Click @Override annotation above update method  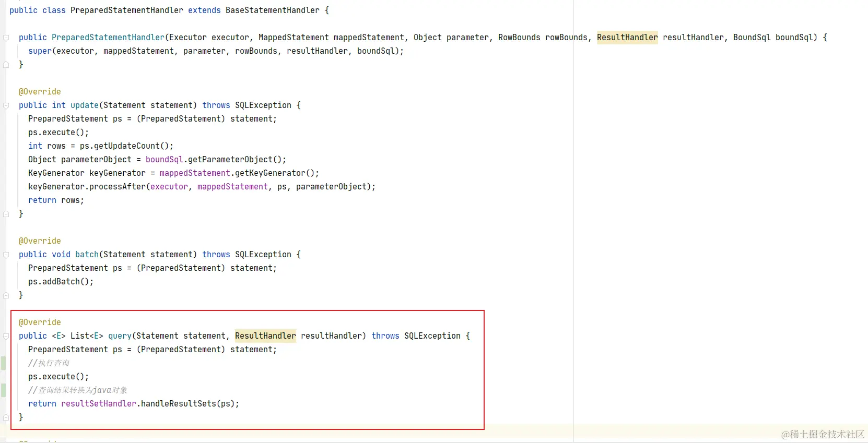coord(40,92)
